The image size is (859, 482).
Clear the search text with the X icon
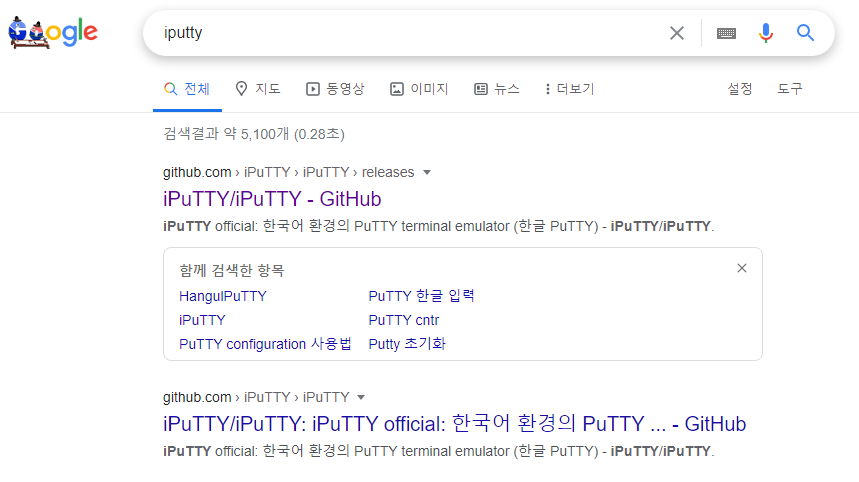(x=677, y=33)
